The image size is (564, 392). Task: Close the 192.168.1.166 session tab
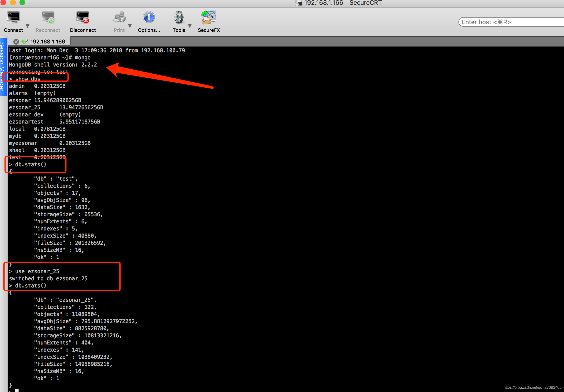pos(16,42)
